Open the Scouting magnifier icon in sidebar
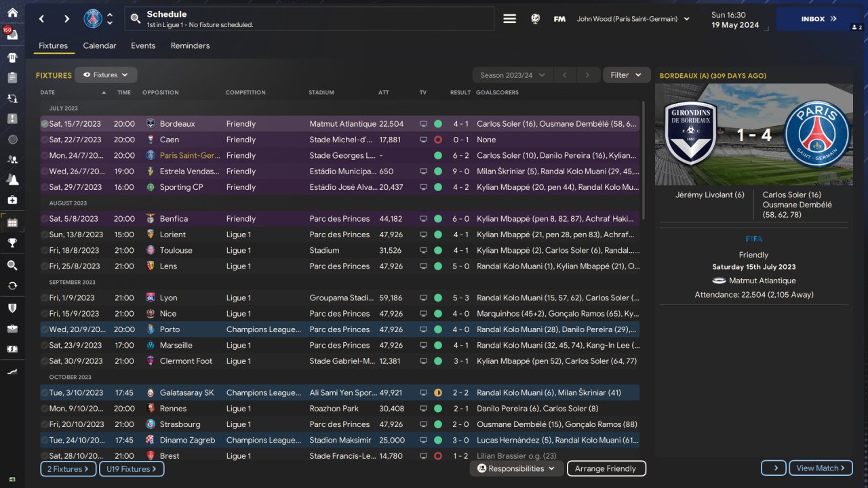This screenshot has width=868, height=488. [x=12, y=265]
